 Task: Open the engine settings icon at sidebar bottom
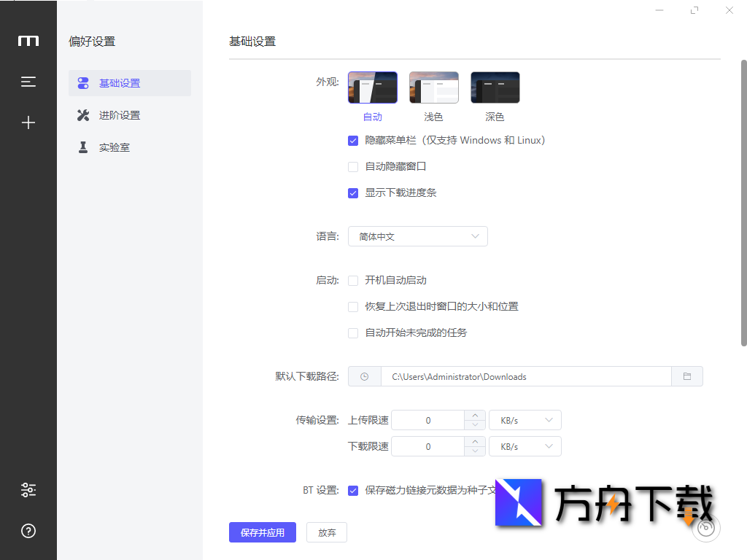click(28, 490)
